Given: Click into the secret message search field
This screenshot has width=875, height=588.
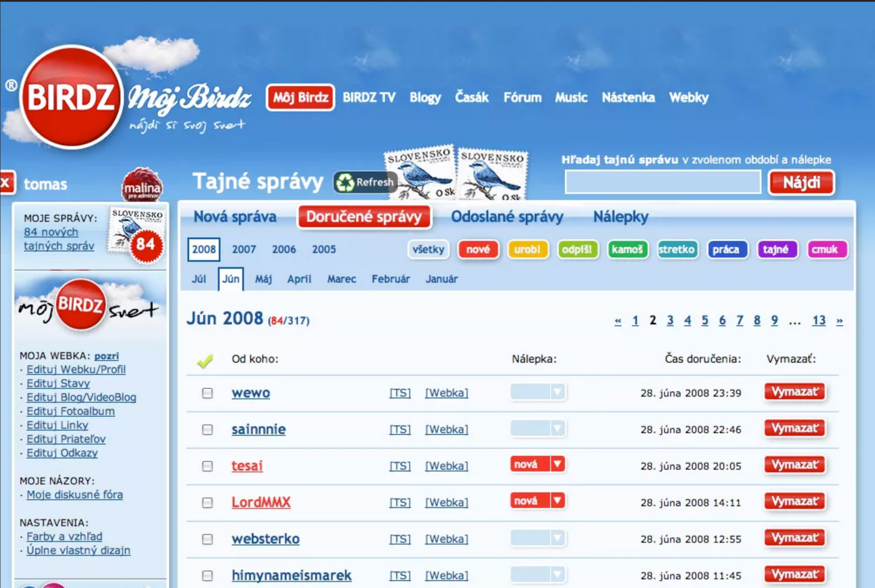Looking at the screenshot, I should tap(663, 182).
